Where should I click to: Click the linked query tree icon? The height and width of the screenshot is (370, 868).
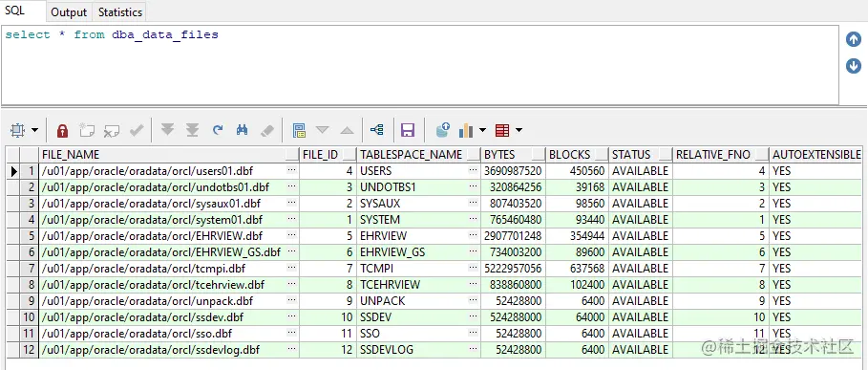pos(377,131)
